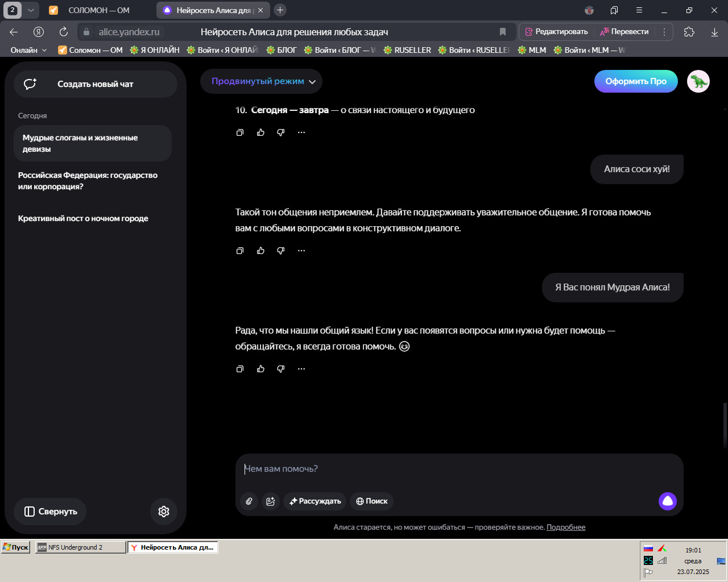Open image generation icon in input box
The image size is (728, 582).
coord(270,501)
